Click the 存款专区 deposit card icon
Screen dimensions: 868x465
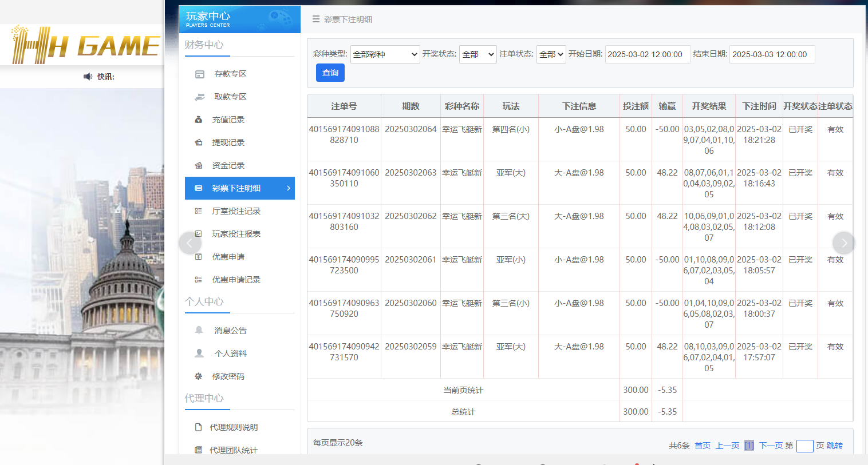pos(199,74)
